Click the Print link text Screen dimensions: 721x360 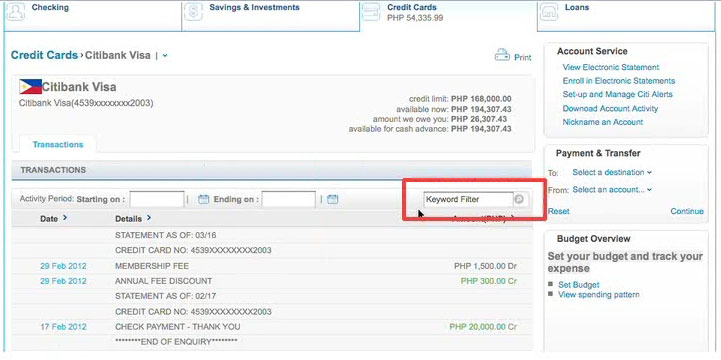522,57
